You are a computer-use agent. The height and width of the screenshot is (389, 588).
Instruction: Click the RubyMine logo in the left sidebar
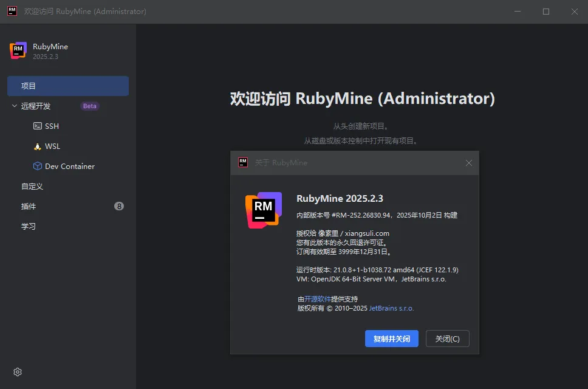tap(18, 51)
